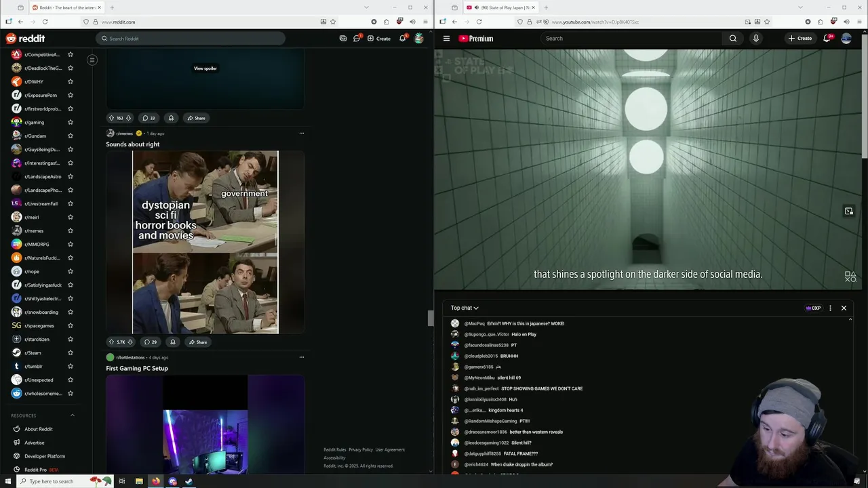Screen dimensions: 868x488
Task: Select the Reddit browser tab
Action: (66, 7)
